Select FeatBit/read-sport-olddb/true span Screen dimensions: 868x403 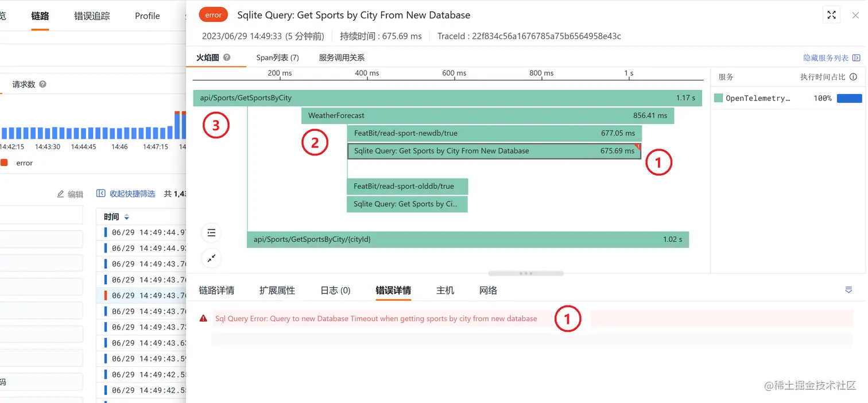(408, 187)
